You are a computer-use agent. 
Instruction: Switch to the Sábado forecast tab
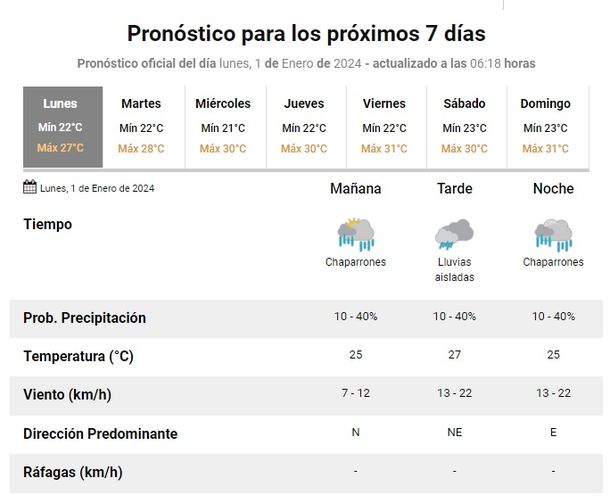pyautogui.click(x=464, y=127)
